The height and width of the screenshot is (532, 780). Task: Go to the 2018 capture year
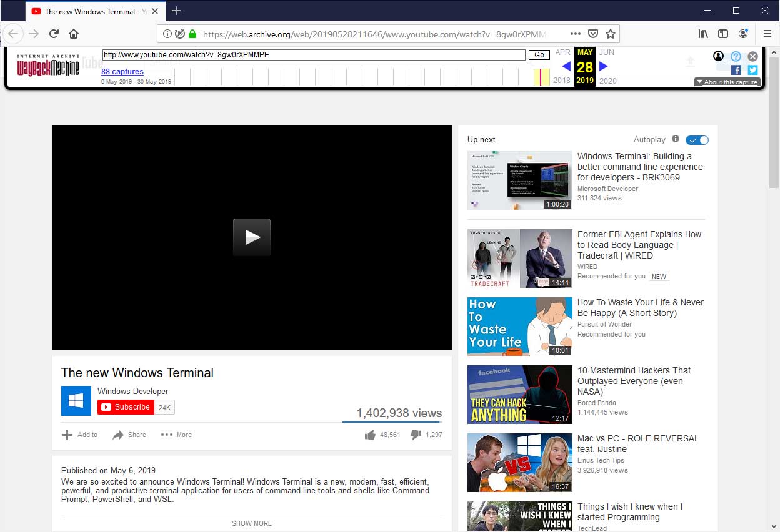pos(562,81)
